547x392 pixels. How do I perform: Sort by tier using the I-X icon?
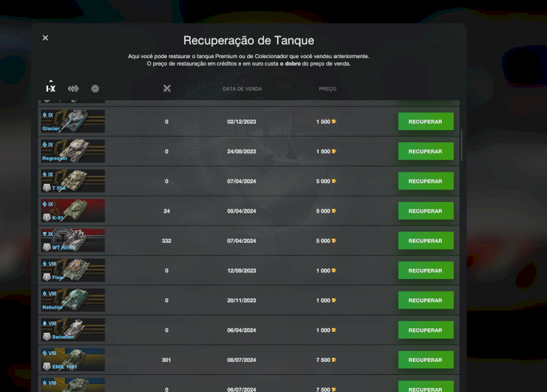coord(51,88)
